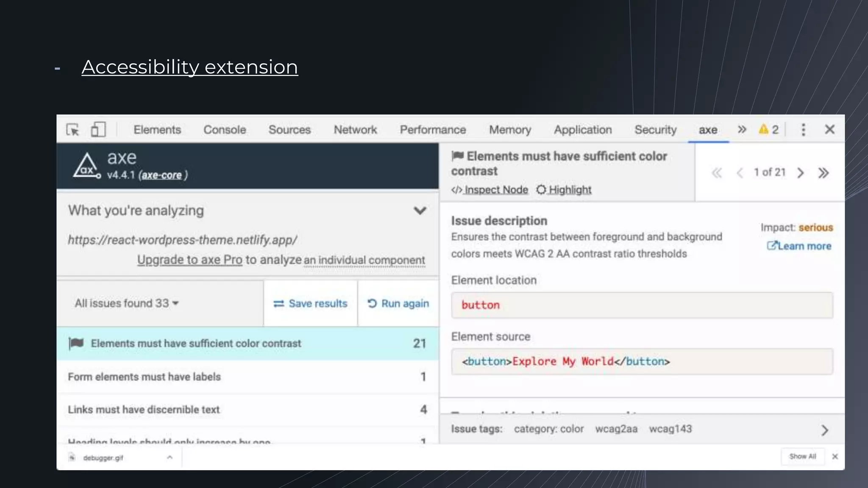Viewport: 868px width, 488px height.
Task: Switch to the Network tab
Action: pyautogui.click(x=355, y=130)
